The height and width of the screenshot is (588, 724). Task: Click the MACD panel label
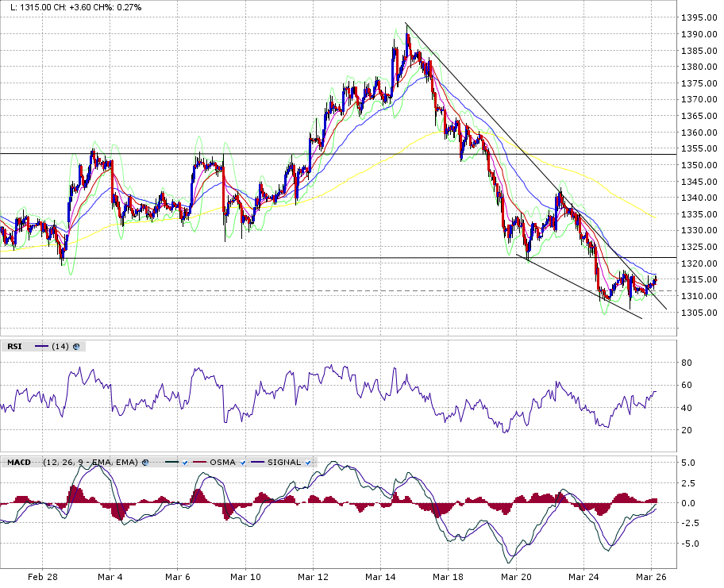coord(17,462)
